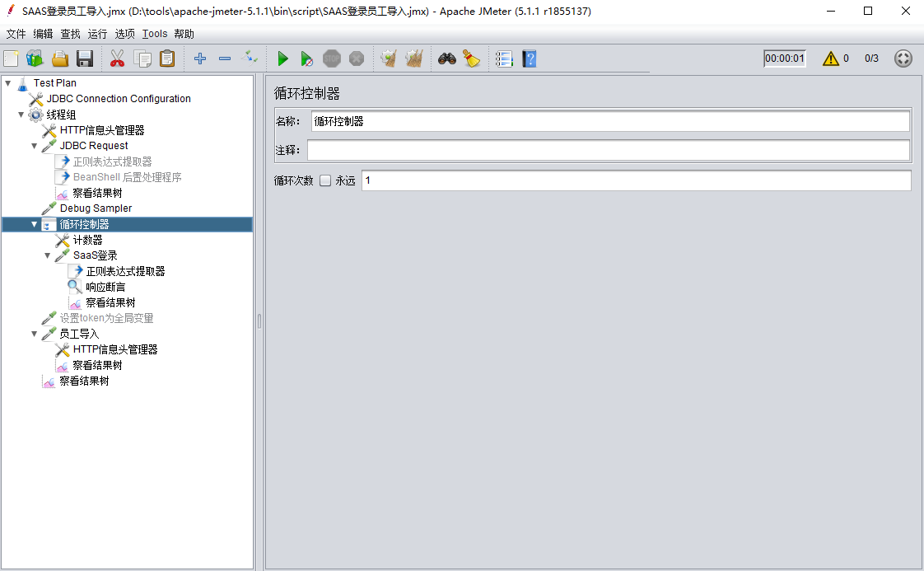
Task: Select the 员工导入 sampler item
Action: point(78,334)
